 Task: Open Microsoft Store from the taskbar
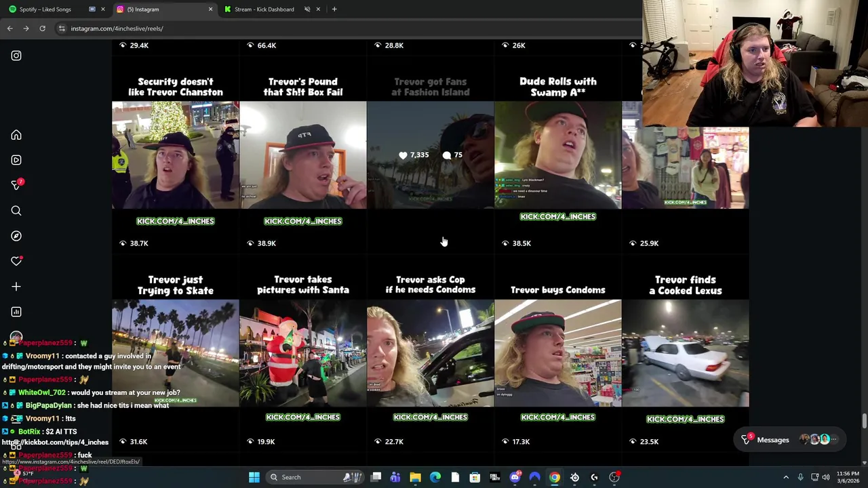point(475,477)
